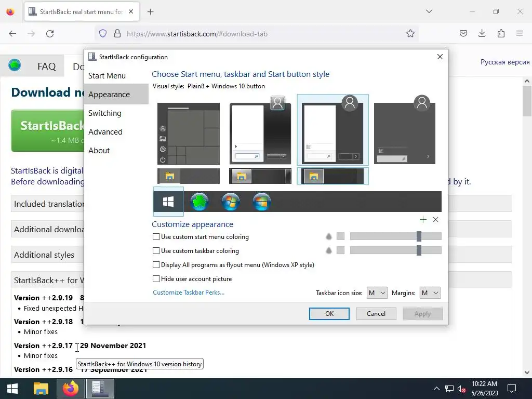Enable All programs flyout menu option
This screenshot has height=399, width=532.
point(156,264)
